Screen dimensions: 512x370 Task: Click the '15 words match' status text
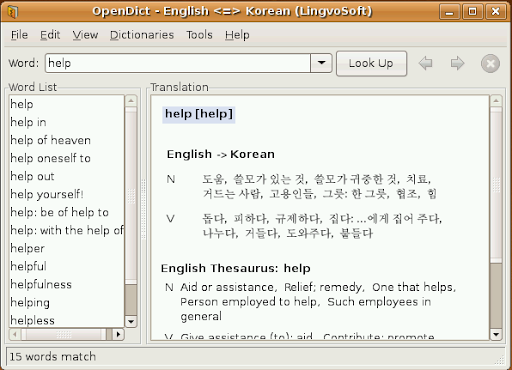coord(53,357)
